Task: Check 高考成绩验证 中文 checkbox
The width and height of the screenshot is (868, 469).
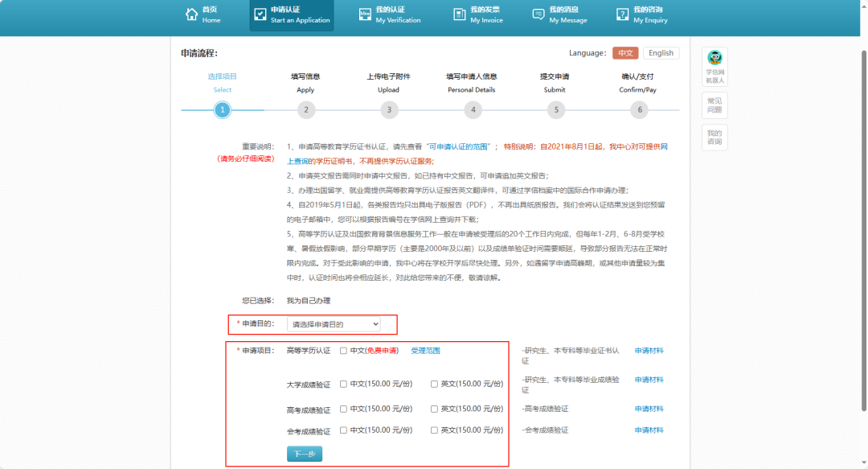Action: (x=343, y=409)
